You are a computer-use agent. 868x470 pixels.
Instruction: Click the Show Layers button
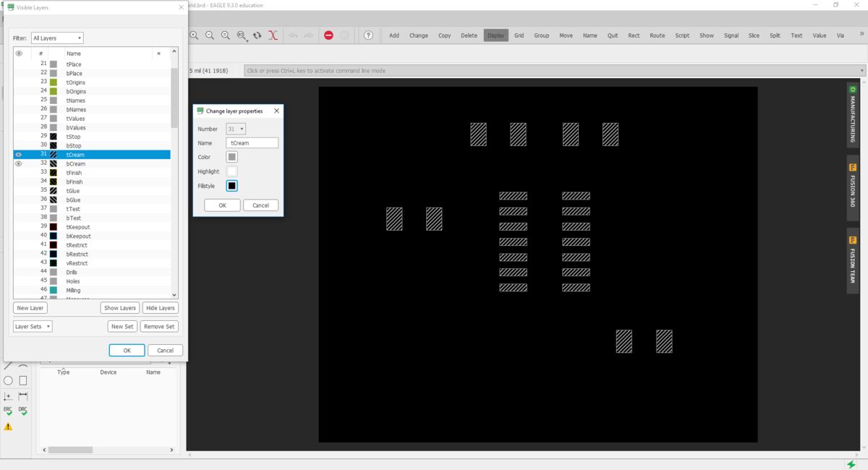tap(120, 308)
